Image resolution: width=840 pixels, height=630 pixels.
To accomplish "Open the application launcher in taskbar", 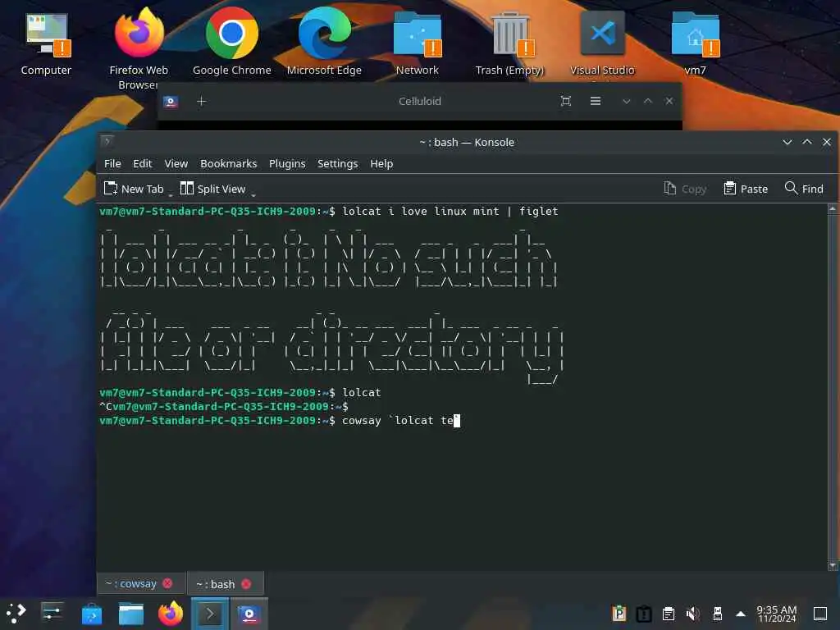I will 16,614.
